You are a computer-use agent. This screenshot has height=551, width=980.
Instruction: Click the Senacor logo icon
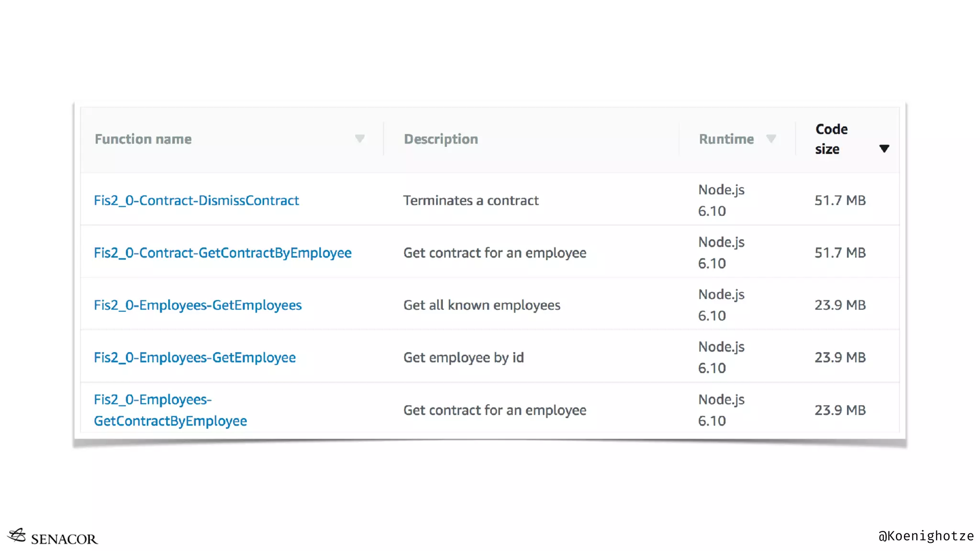[x=17, y=535]
